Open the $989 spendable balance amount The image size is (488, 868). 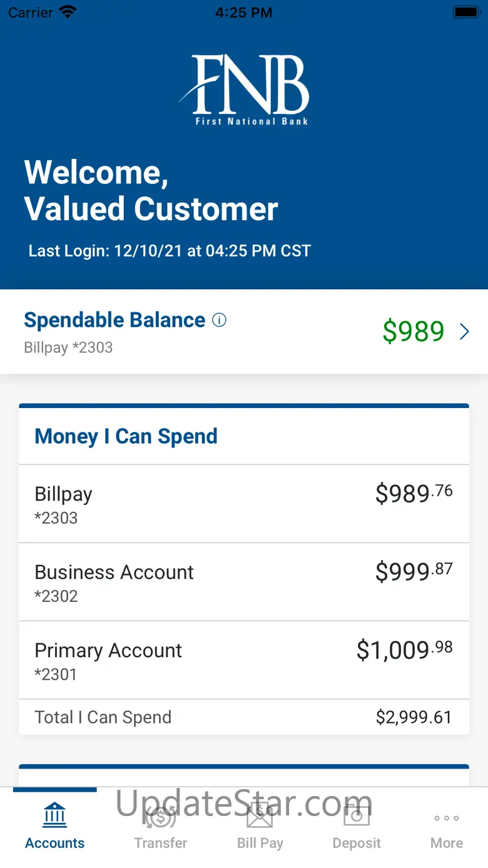(x=414, y=332)
